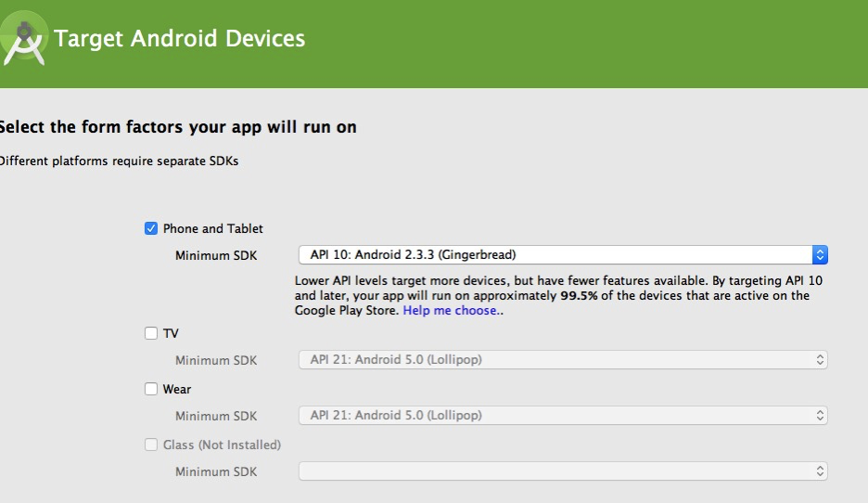Open the Glass Minimum SDK dropdown
Screen dimensions: 868x503
tap(563, 471)
